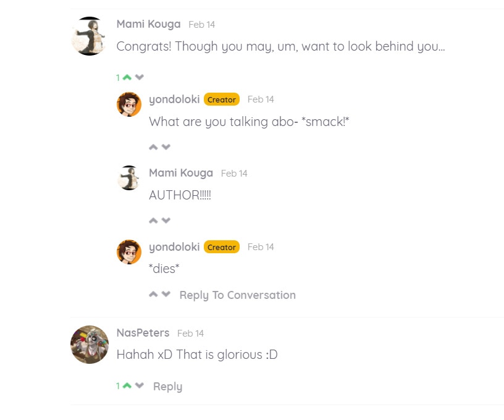
Task: Downvote NasPeters' "That is glorious" comment
Action: tap(140, 385)
